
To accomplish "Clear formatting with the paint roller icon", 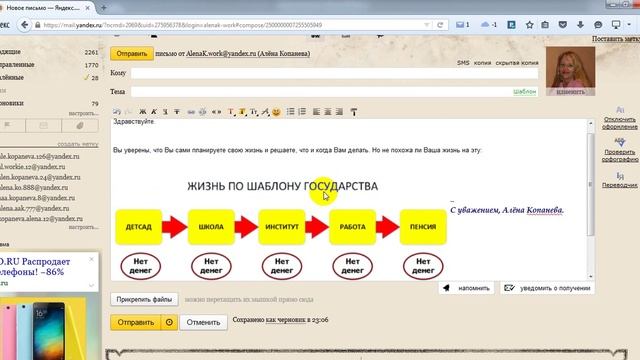I will click(x=353, y=111).
